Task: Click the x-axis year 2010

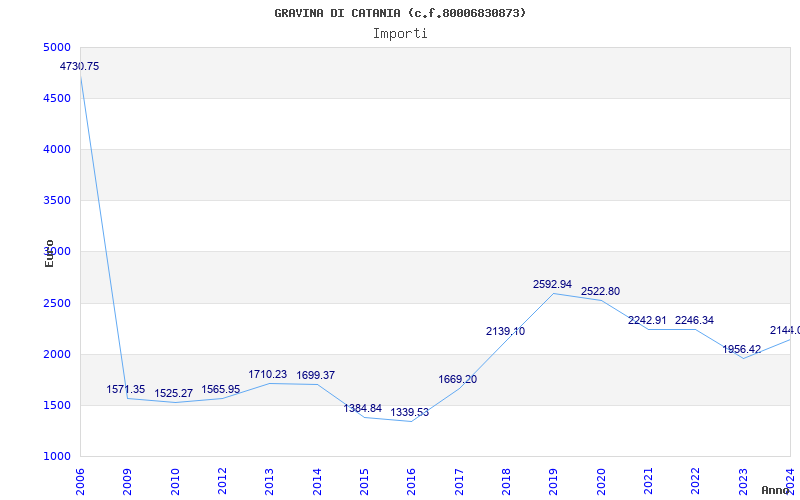Action: tap(175, 481)
